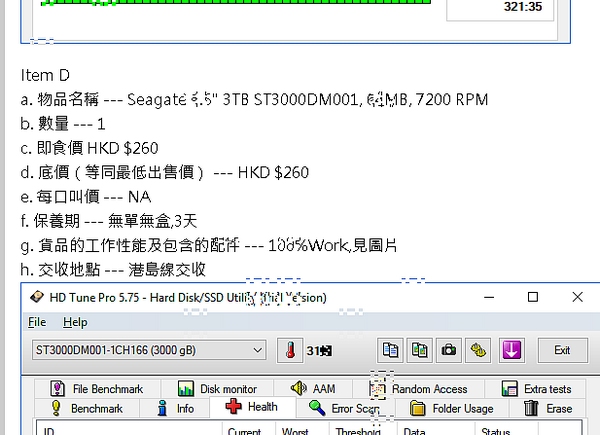Switch to the Error Scan tab
The height and width of the screenshot is (435, 600).
pos(344,408)
